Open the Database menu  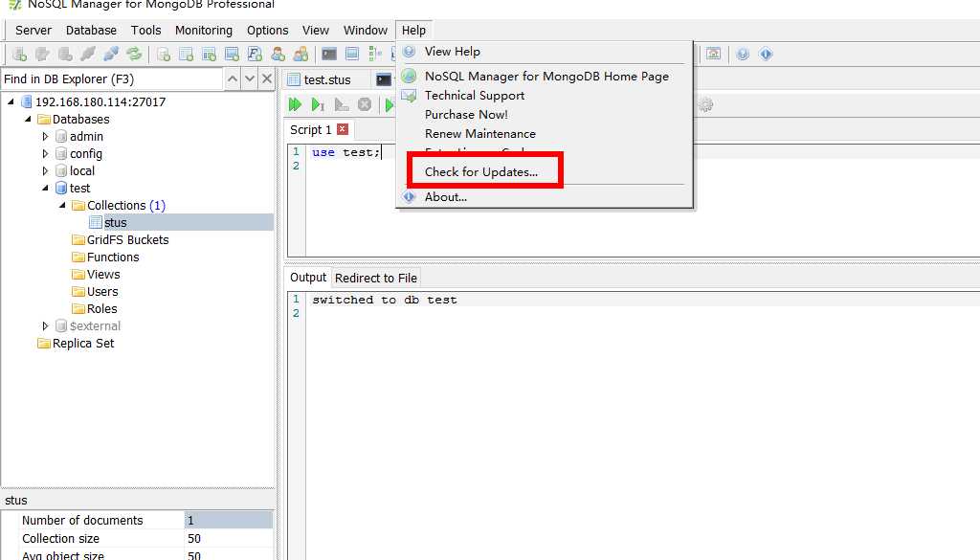[x=91, y=30]
